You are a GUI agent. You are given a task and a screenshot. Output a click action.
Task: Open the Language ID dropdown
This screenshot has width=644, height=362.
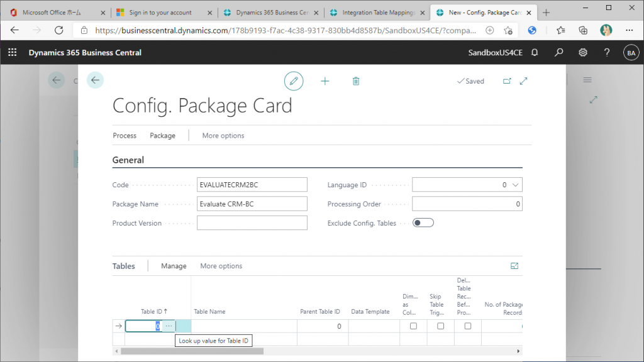pyautogui.click(x=515, y=185)
